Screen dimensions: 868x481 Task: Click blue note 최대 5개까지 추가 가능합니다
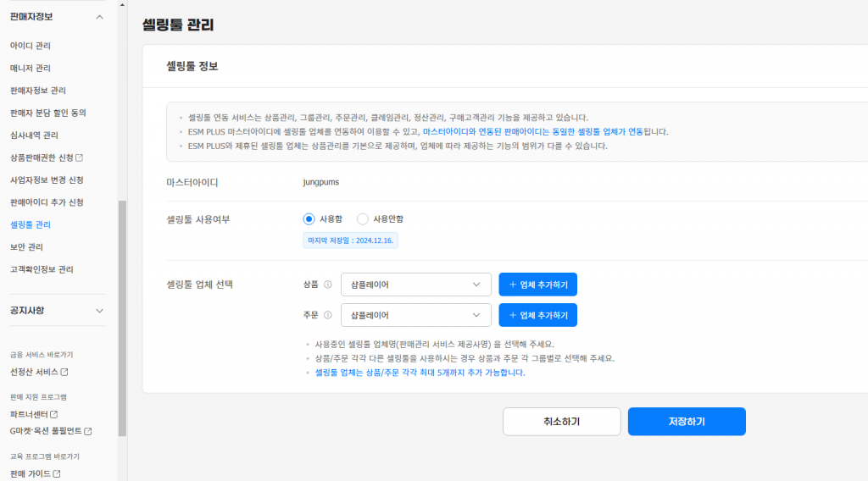tap(420, 373)
